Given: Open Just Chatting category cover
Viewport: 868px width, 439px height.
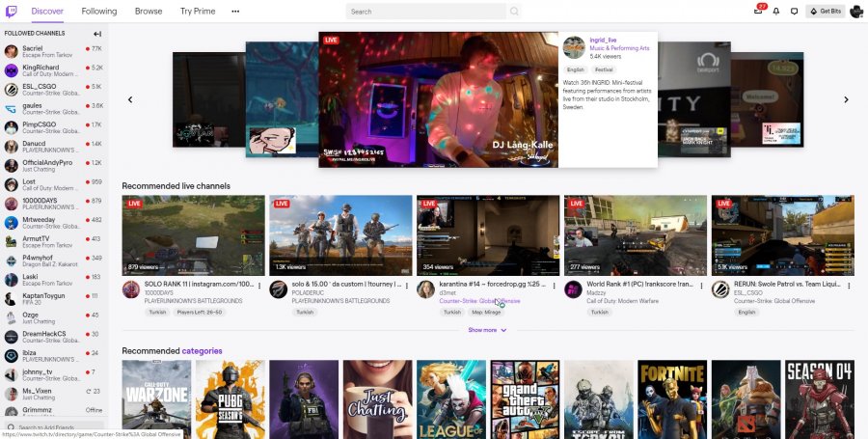Looking at the screenshot, I should 377,399.
